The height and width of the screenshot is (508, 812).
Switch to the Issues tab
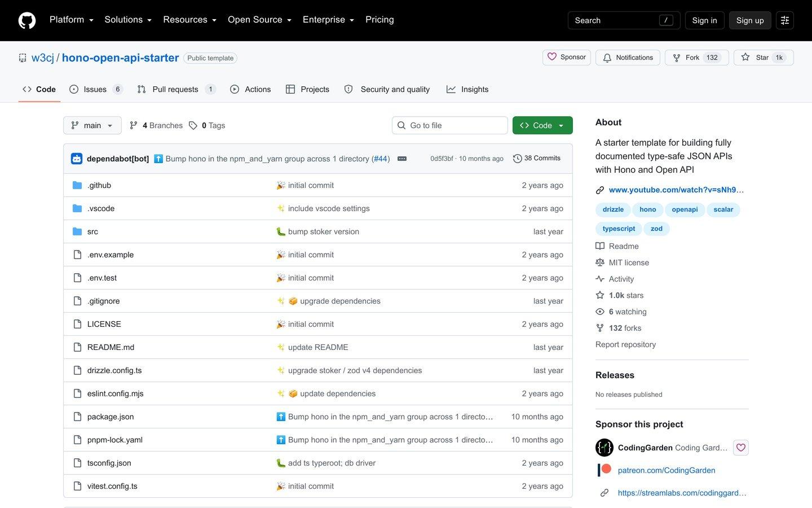(x=95, y=89)
